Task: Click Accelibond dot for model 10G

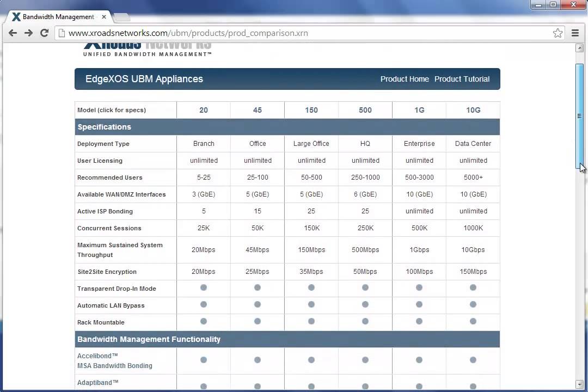Action: coord(473,360)
